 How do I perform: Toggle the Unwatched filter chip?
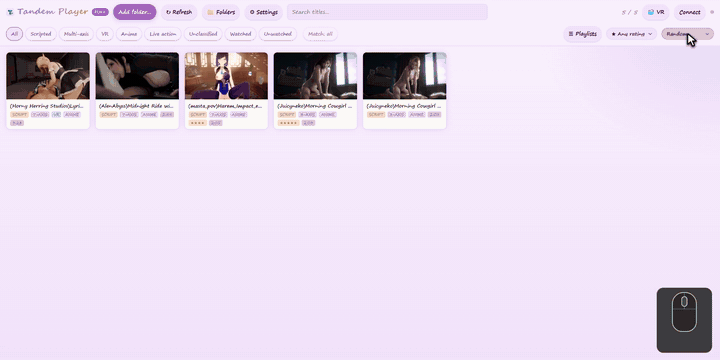[x=278, y=34]
